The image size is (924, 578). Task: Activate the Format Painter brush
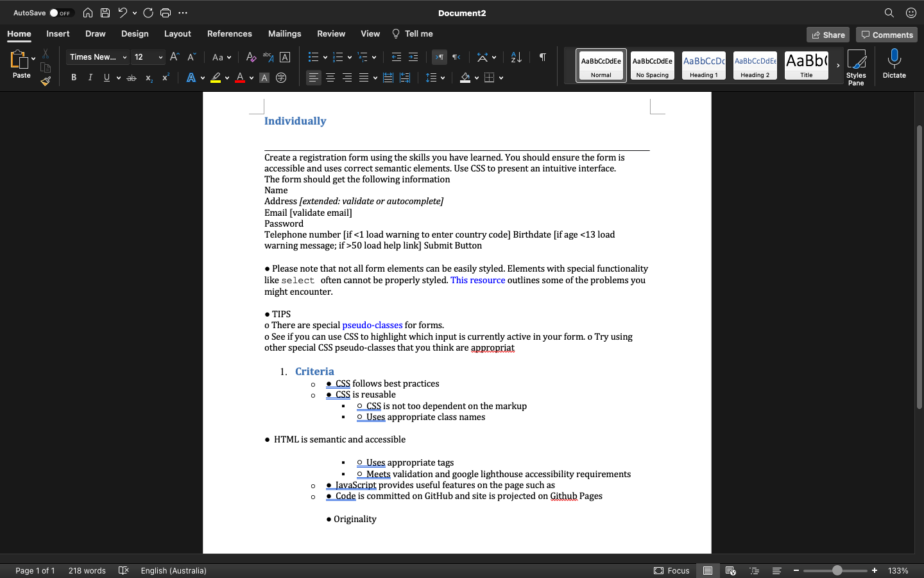pos(46,81)
